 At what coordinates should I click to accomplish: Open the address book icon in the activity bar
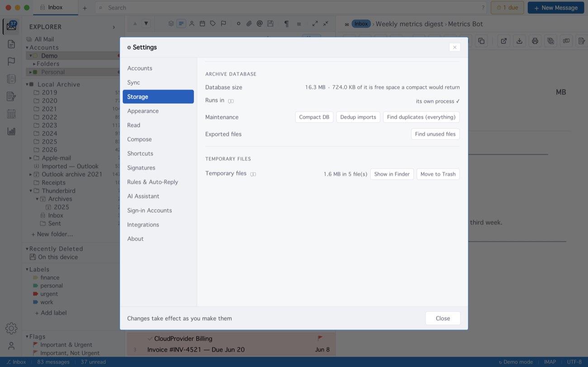tap(11, 79)
